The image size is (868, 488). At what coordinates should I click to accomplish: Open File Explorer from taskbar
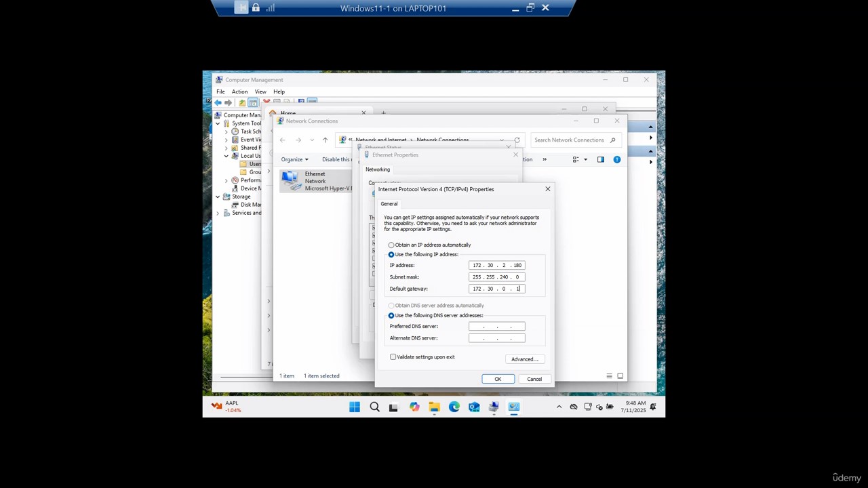[x=434, y=407]
